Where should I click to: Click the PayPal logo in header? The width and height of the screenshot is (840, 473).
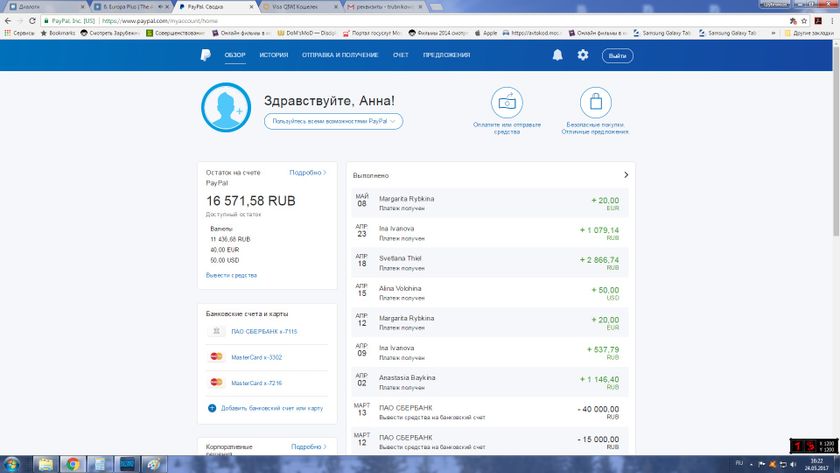coord(204,55)
